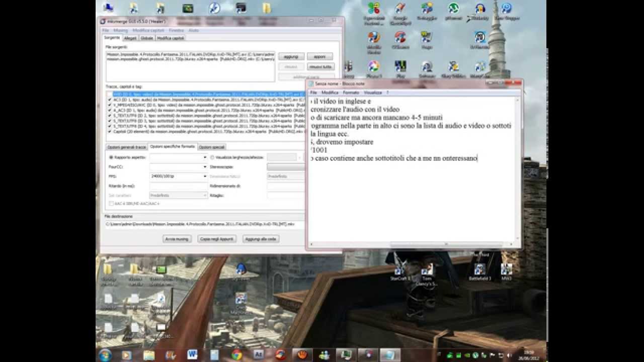Open Opzioni speciali tab
The width and height of the screenshot is (644, 362).
[x=212, y=147]
